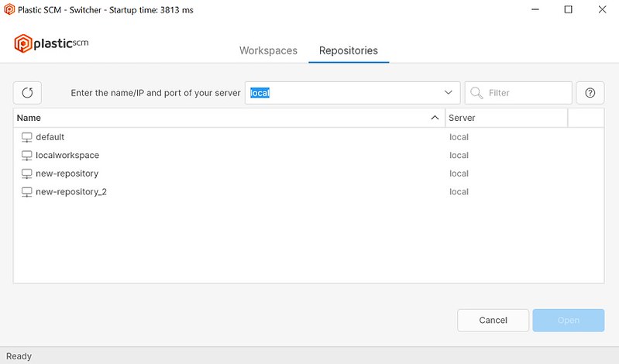The width and height of the screenshot is (619, 364).
Task: Click the Ready status bar text
Action: click(x=19, y=356)
